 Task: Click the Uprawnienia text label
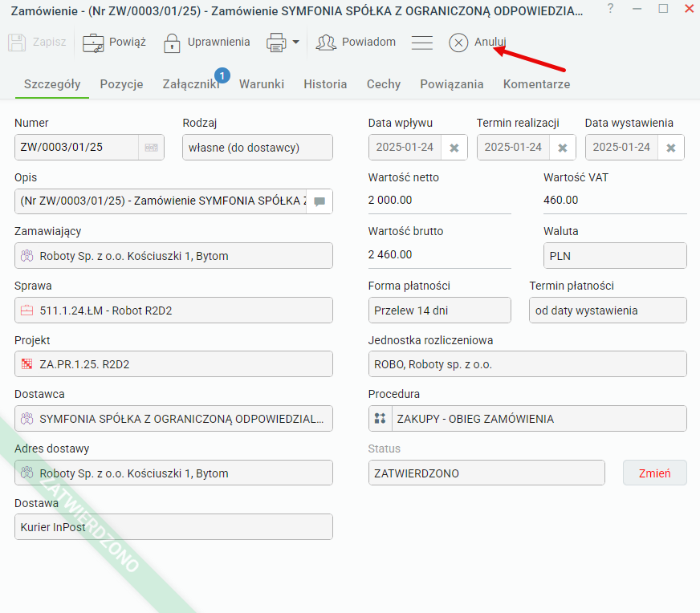point(218,42)
